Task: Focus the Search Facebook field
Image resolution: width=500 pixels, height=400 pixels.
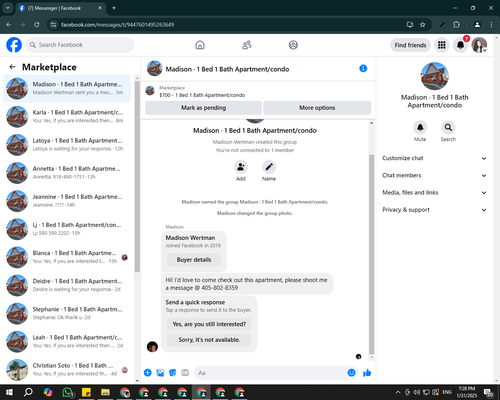Action: point(80,45)
